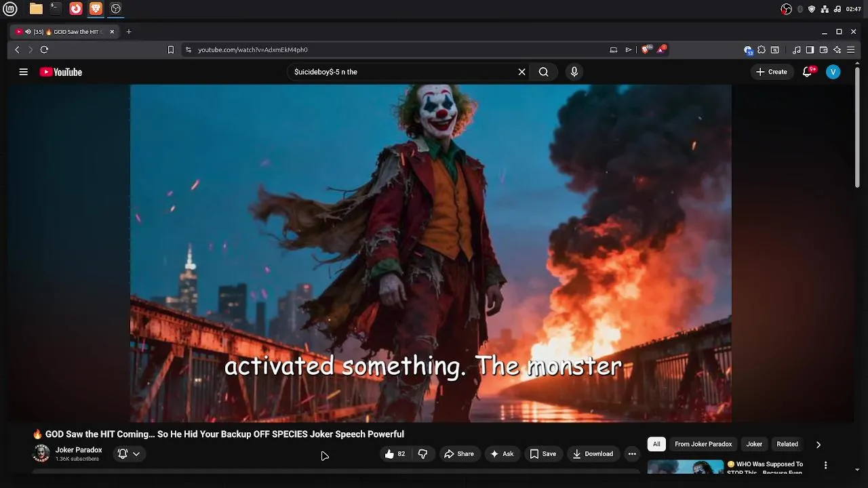Open Firefox from the panel
This screenshot has width=868, height=488.
tap(76, 9)
